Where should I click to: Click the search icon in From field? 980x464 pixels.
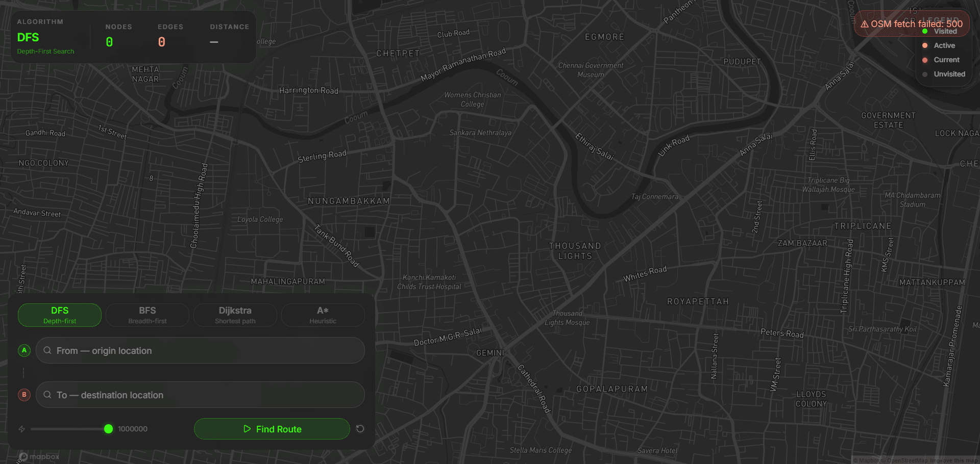pos(47,350)
